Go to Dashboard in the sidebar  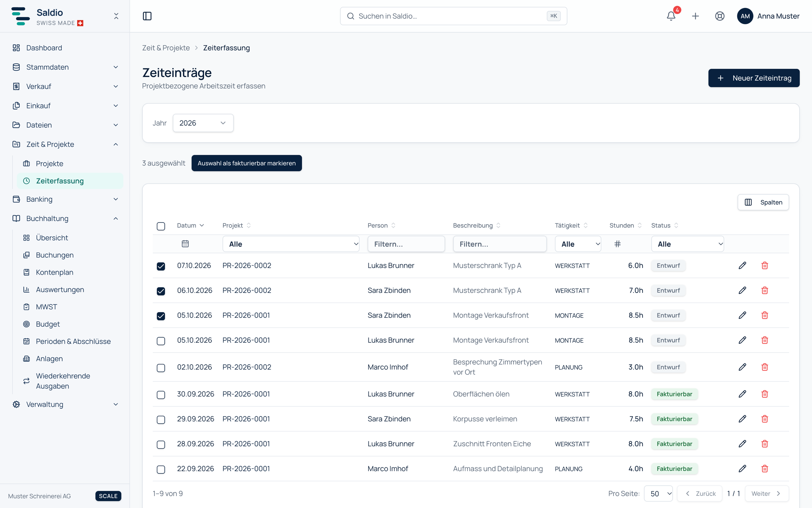pyautogui.click(x=65, y=48)
